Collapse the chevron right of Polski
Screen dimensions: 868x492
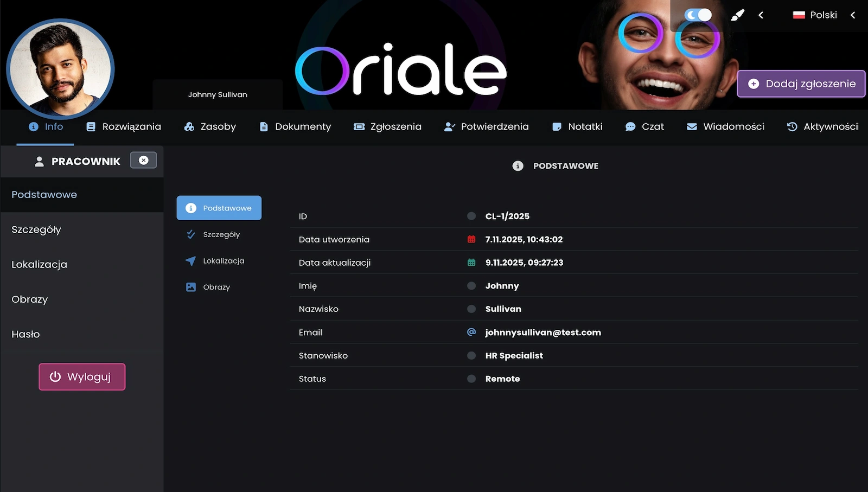pos(853,15)
